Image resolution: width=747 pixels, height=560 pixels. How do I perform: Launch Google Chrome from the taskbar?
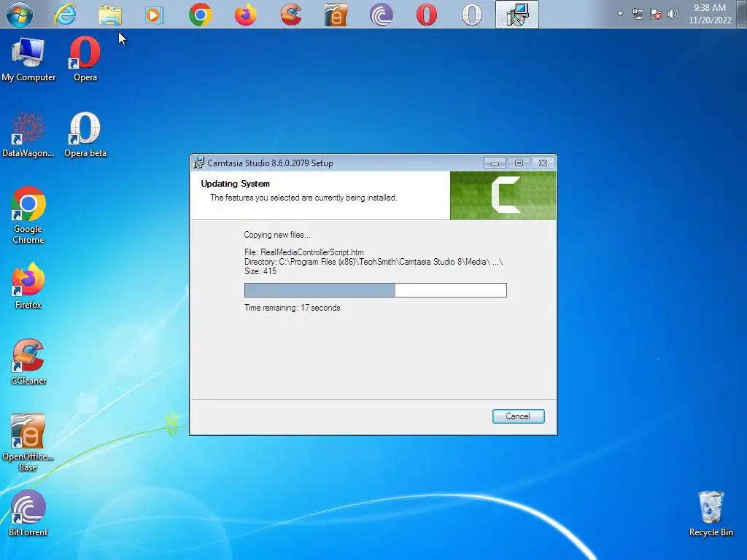[200, 15]
